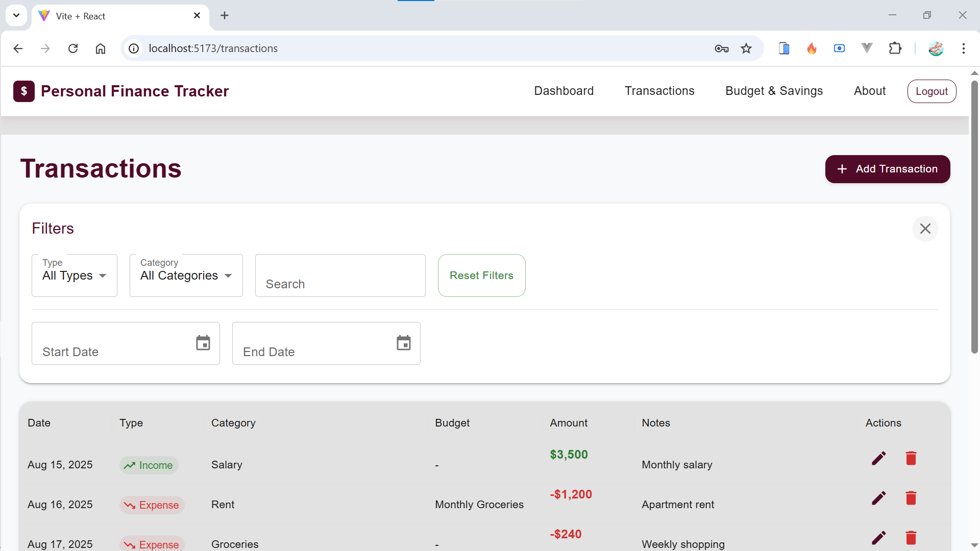Click the Reset Filters button
Screen dimensions: 980x551
[x=481, y=275]
